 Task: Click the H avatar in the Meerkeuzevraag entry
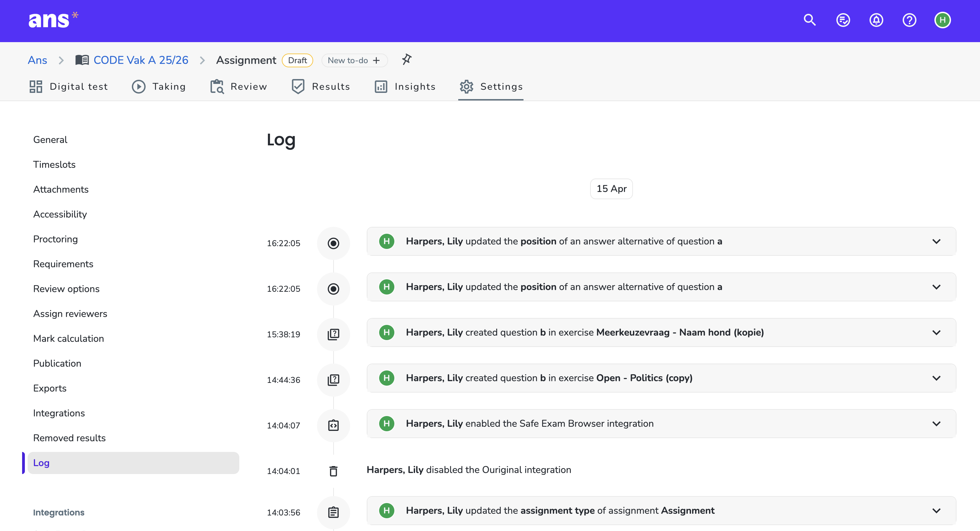pyautogui.click(x=386, y=332)
